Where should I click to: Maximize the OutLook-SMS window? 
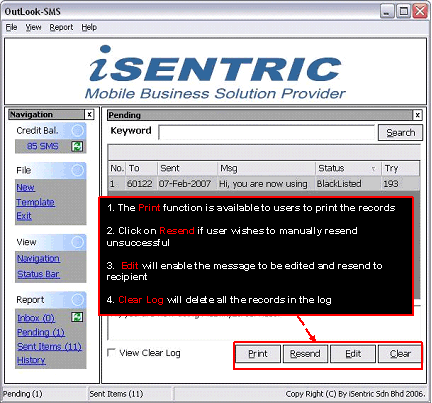click(x=404, y=11)
